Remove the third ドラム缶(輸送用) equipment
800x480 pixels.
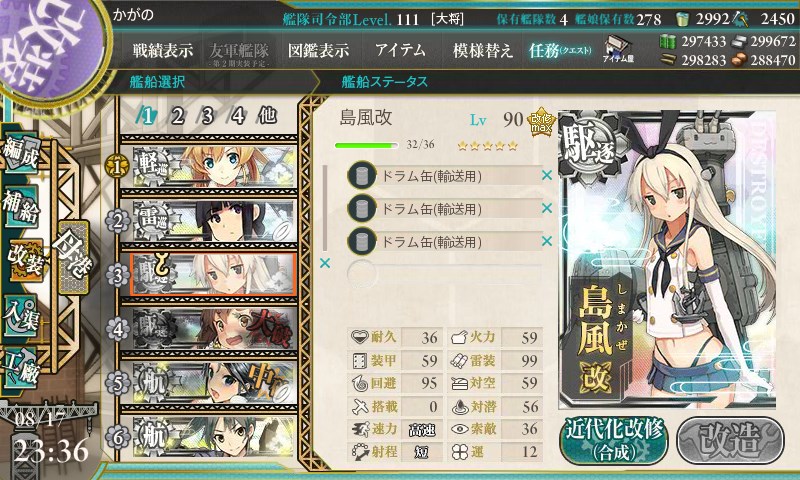546,241
